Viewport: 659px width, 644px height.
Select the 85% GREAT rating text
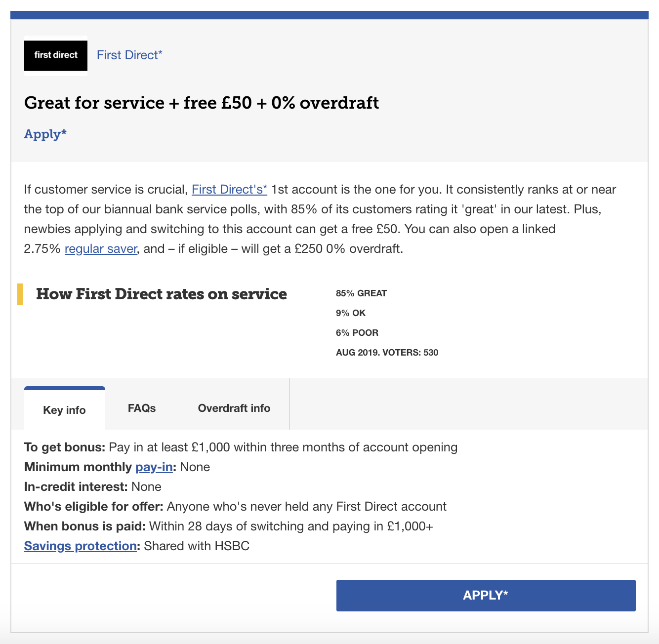(x=361, y=293)
